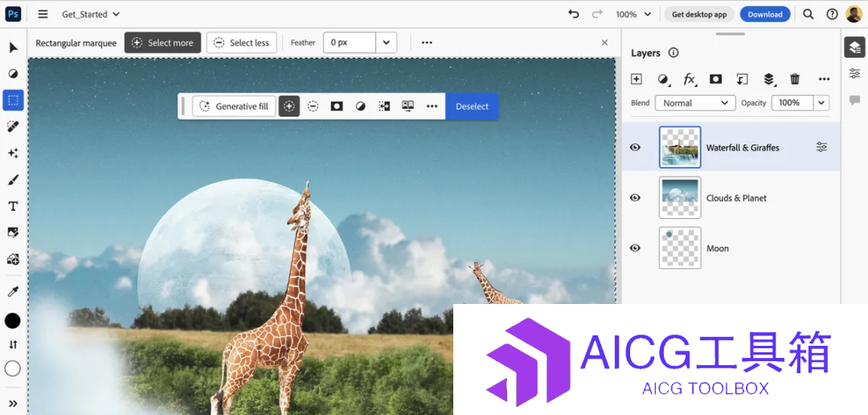Open ellipsis menu in contextual task bar
The width and height of the screenshot is (868, 415).
click(x=432, y=106)
